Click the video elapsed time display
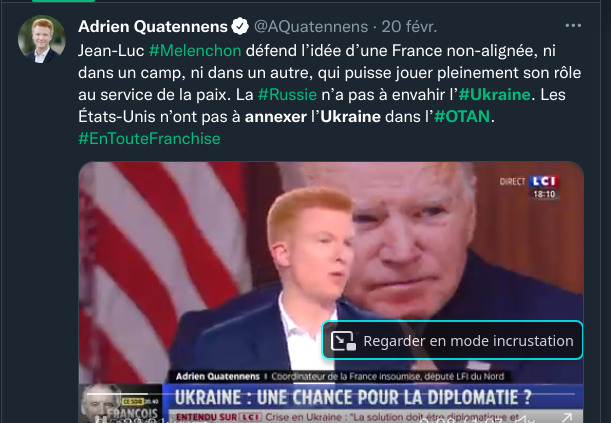The image size is (611, 423). (x=437, y=420)
